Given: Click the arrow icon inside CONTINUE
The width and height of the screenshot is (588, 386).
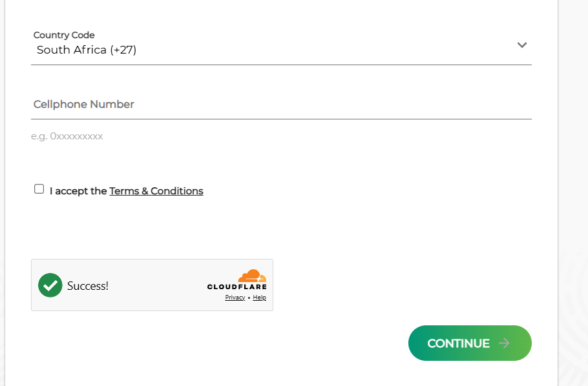Looking at the screenshot, I should coord(505,343).
